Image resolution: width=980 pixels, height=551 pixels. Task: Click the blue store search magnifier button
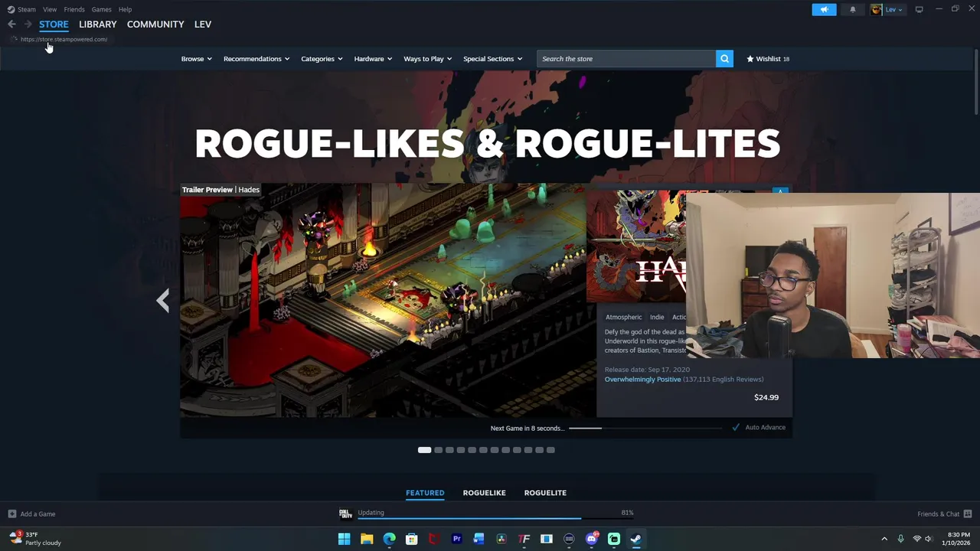[724, 59]
